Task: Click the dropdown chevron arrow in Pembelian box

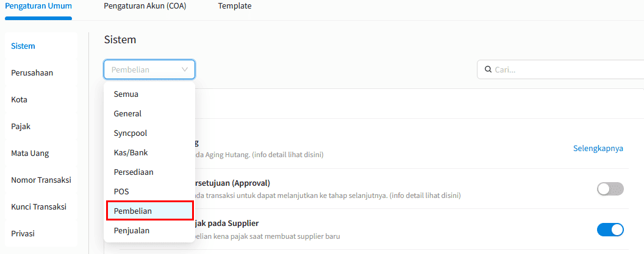Action: pos(184,69)
